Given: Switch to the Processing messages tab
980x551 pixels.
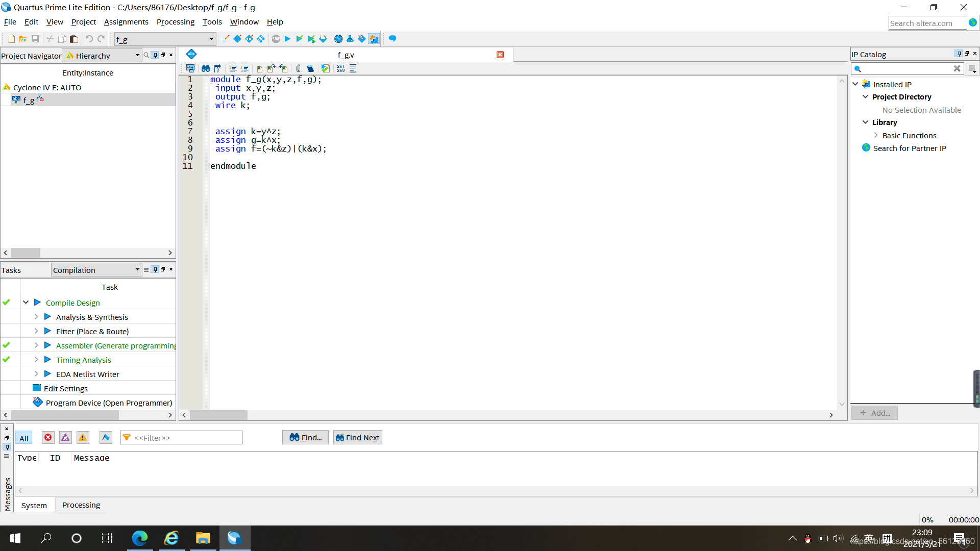Looking at the screenshot, I should [81, 505].
